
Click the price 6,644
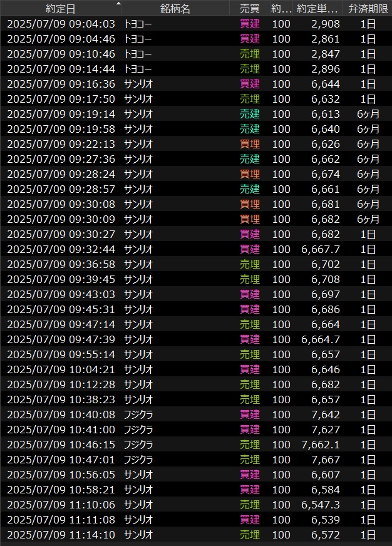point(326,84)
